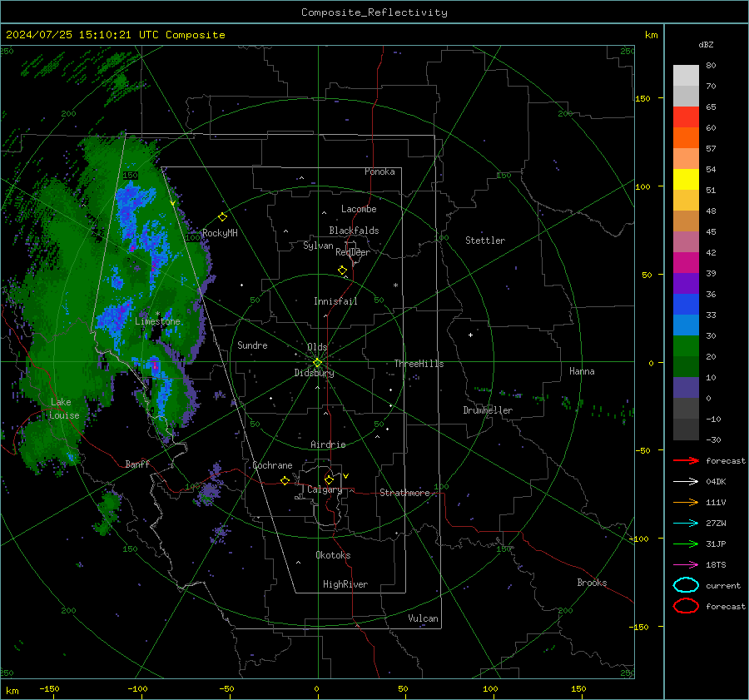The width and height of the screenshot is (749, 700).
Task: Click the Composite_Reflectivity title
Action: [x=374, y=12]
